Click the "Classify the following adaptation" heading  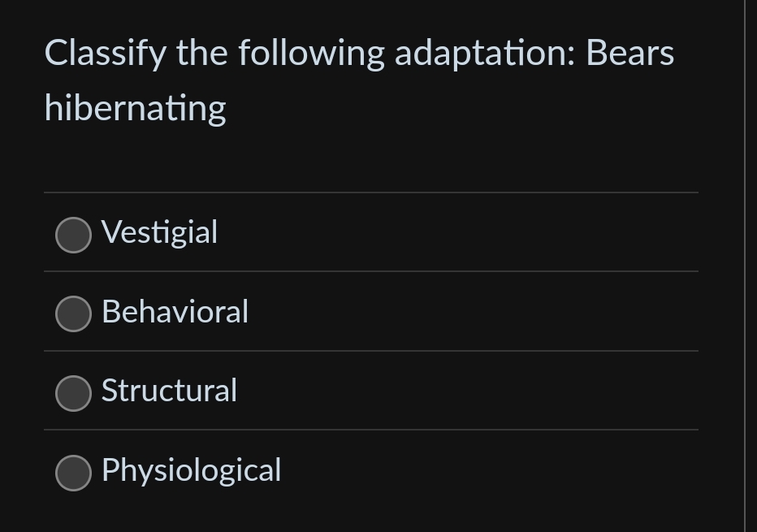click(x=358, y=52)
